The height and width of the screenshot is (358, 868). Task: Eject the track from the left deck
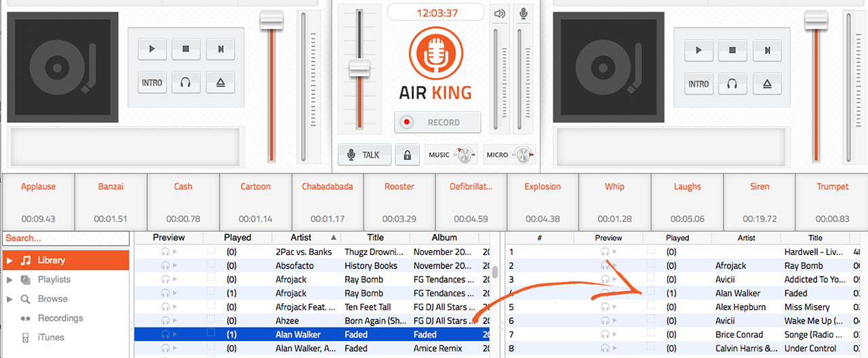(x=220, y=83)
